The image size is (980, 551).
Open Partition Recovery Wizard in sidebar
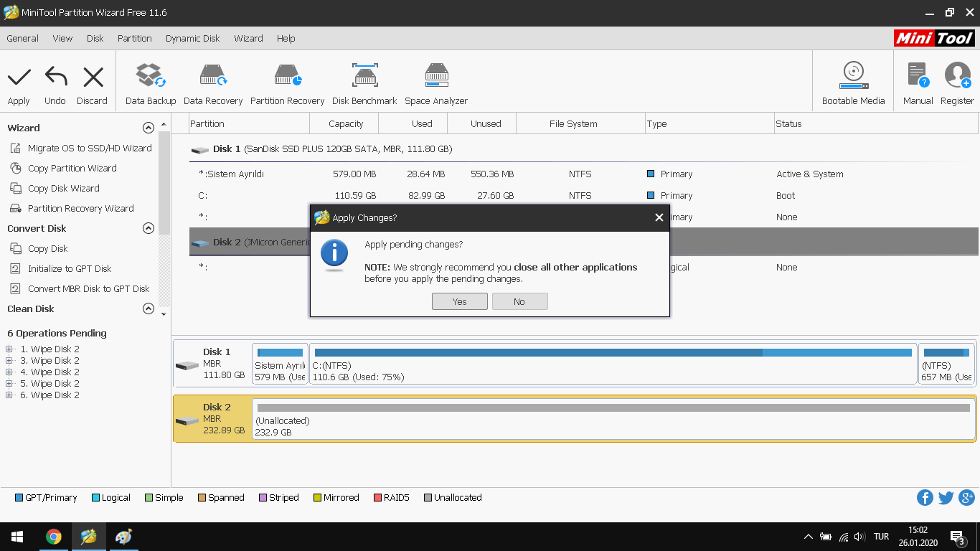coord(80,208)
